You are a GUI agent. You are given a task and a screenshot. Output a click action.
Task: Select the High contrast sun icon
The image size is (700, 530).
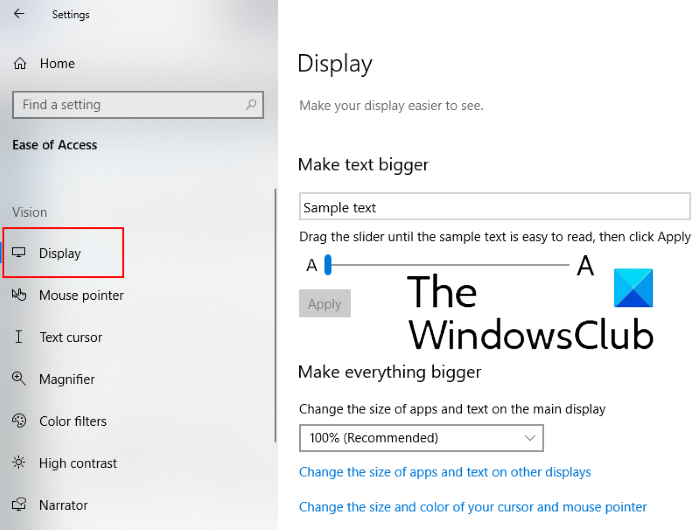pos(19,463)
